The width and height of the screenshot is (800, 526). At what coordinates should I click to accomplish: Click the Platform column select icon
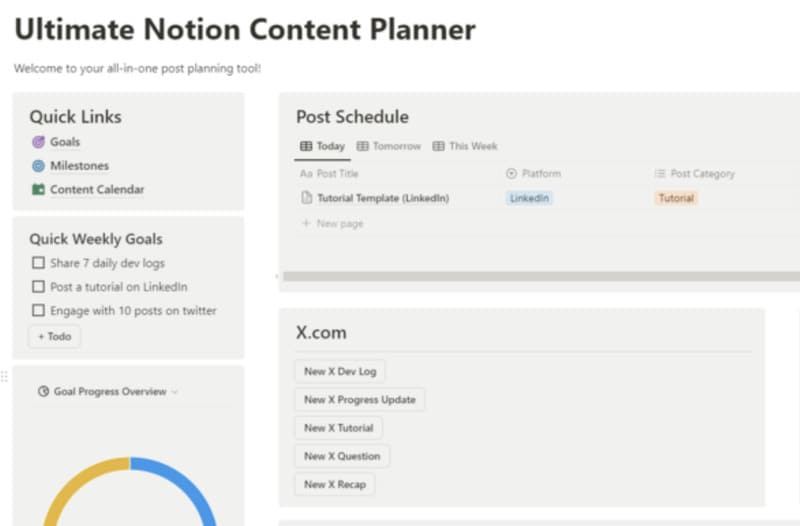pos(511,174)
